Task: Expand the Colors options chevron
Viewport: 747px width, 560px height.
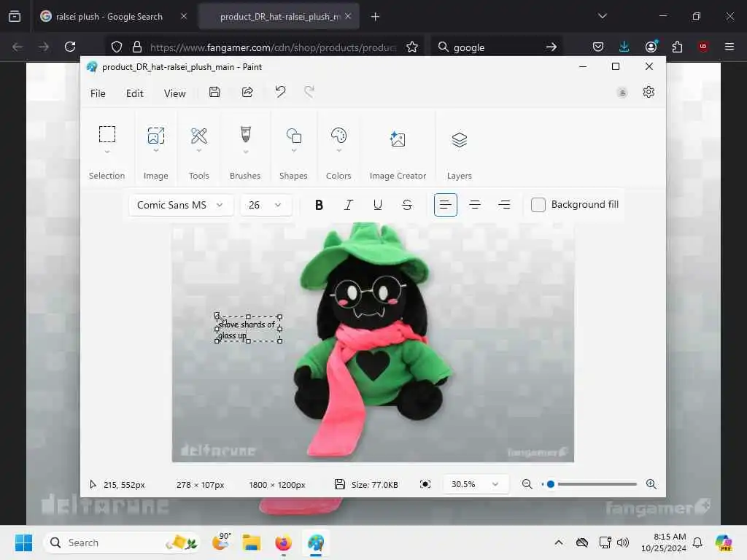Action: tap(339, 150)
